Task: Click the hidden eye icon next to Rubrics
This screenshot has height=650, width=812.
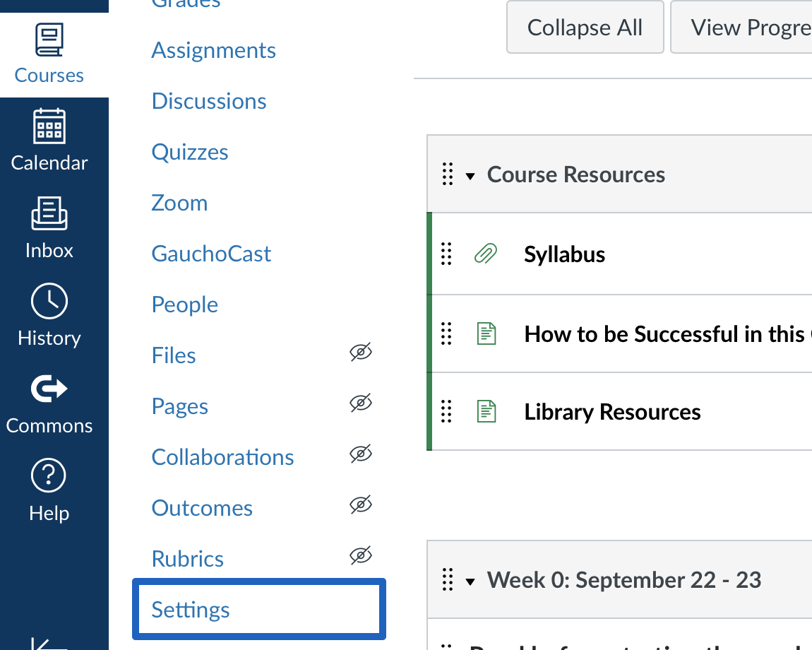Action: click(x=361, y=555)
